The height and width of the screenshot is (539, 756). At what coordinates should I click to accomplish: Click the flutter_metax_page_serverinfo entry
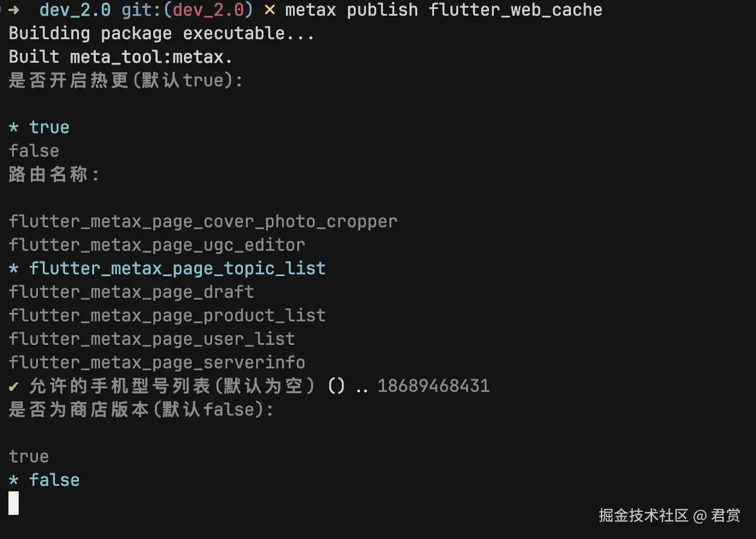pos(157,362)
